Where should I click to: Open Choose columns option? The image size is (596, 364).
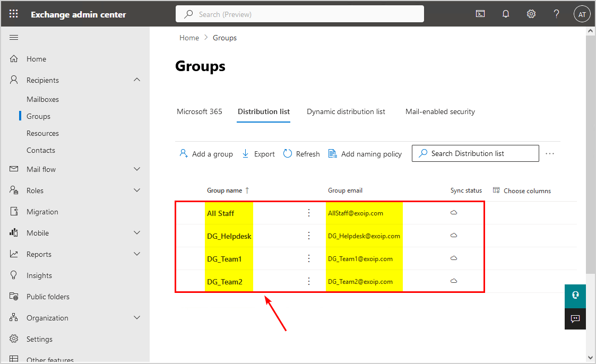(x=522, y=190)
